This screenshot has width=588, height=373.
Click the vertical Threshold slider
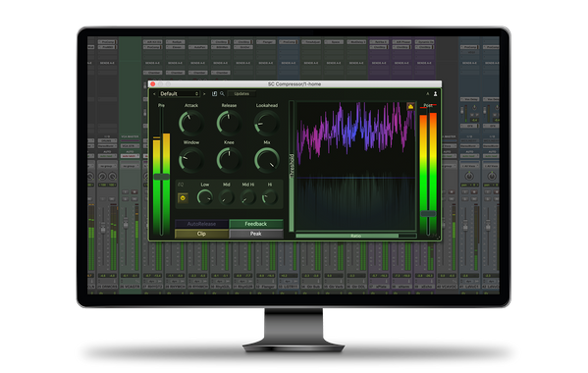[291, 166]
